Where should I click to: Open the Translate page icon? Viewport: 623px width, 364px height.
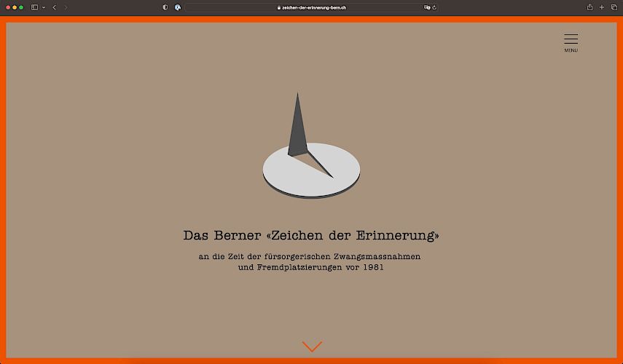tap(427, 7)
